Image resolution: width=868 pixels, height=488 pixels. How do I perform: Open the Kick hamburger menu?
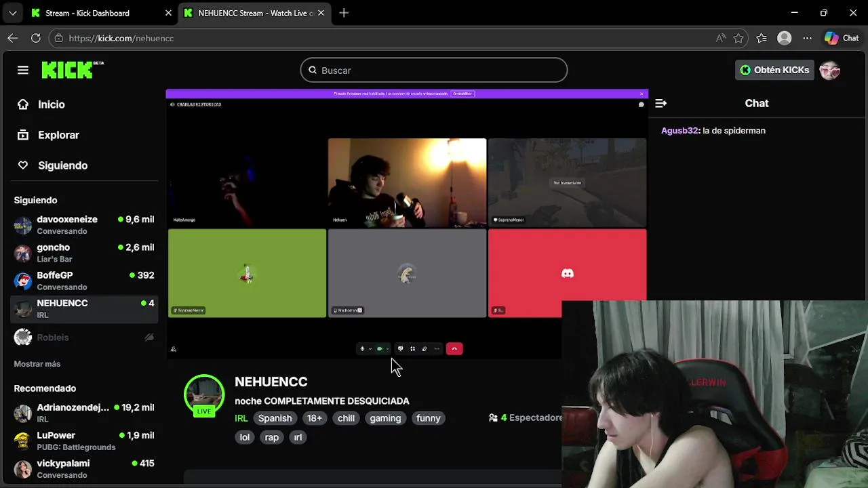click(x=23, y=70)
